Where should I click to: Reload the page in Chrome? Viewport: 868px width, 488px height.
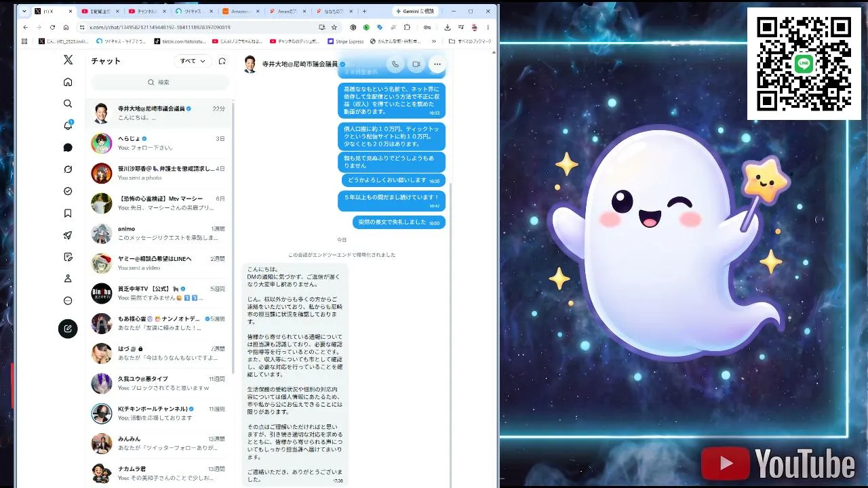(x=52, y=27)
